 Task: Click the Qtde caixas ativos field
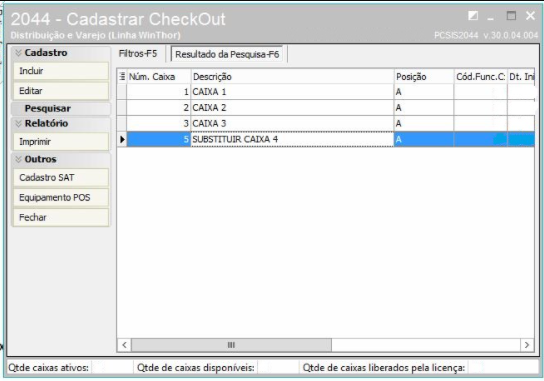112,367
